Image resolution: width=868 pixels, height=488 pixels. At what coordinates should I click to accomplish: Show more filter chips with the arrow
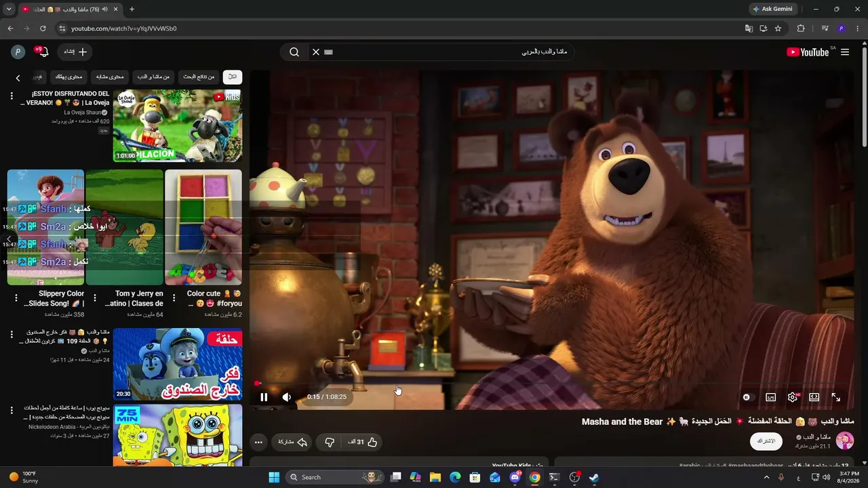pyautogui.click(x=18, y=78)
